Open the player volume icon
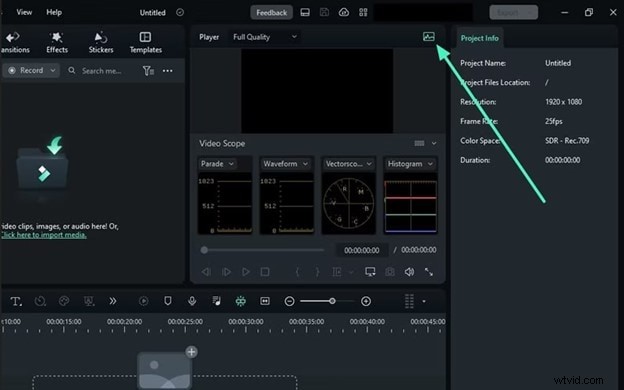This screenshot has width=624, height=390. click(409, 272)
